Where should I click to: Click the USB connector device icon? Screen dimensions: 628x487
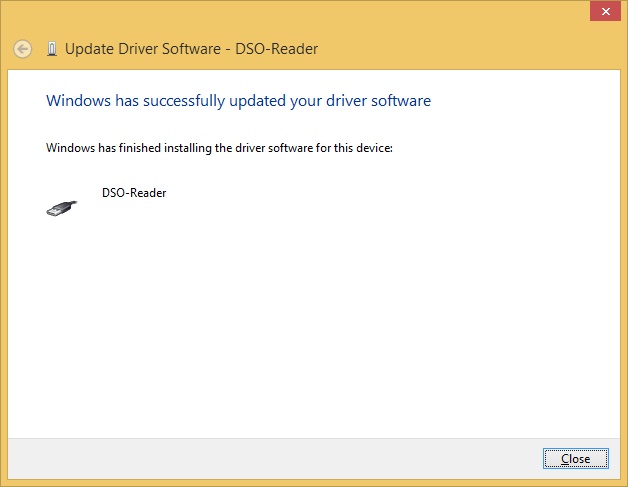[x=61, y=208]
